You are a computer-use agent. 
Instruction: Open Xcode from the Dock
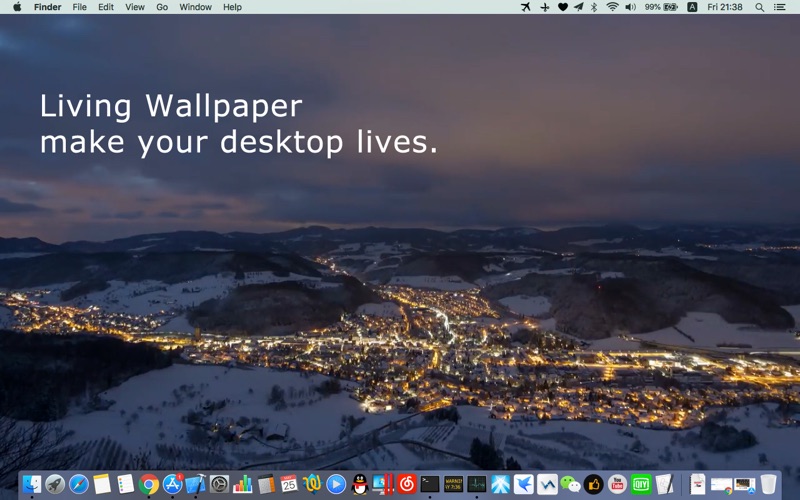(x=195, y=484)
